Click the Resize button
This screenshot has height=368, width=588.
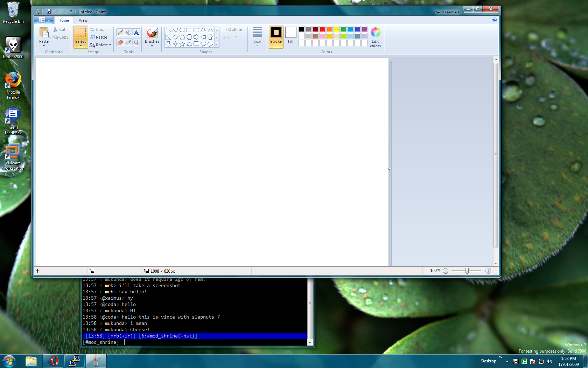[x=99, y=37]
